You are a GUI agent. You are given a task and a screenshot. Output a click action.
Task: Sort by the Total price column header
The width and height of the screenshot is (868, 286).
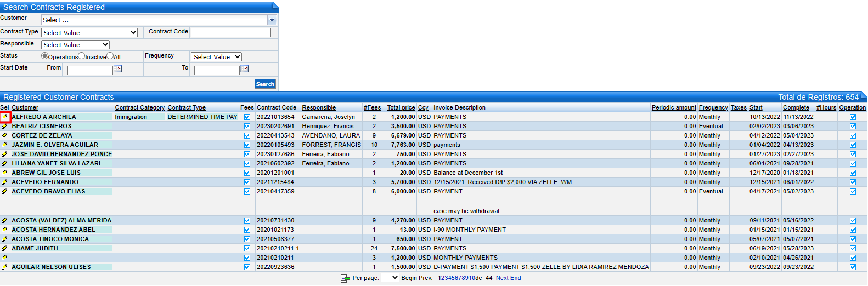[401, 107]
